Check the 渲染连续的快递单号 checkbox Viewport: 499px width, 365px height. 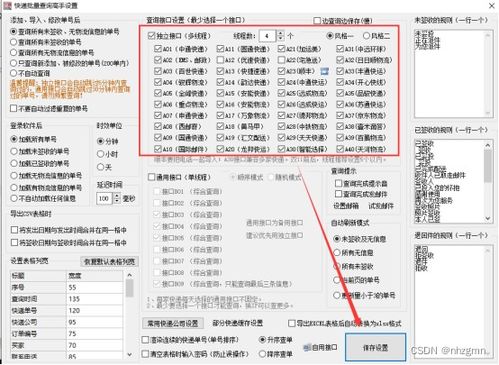[145, 340]
